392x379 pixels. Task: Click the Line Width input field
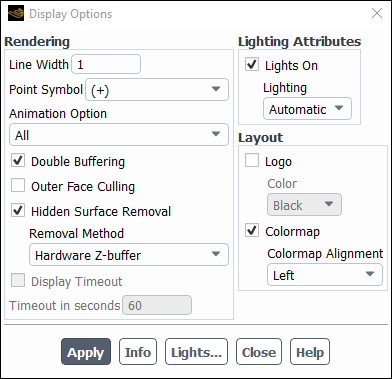(x=106, y=64)
